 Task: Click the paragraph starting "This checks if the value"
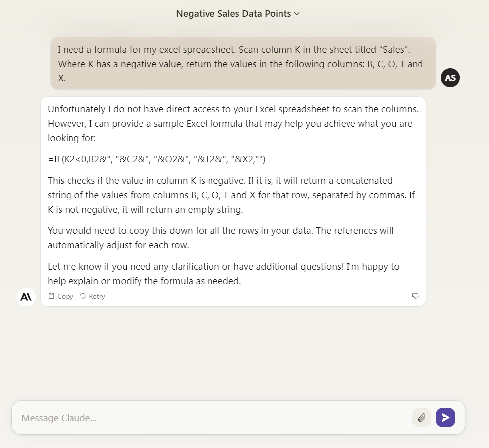(231, 195)
